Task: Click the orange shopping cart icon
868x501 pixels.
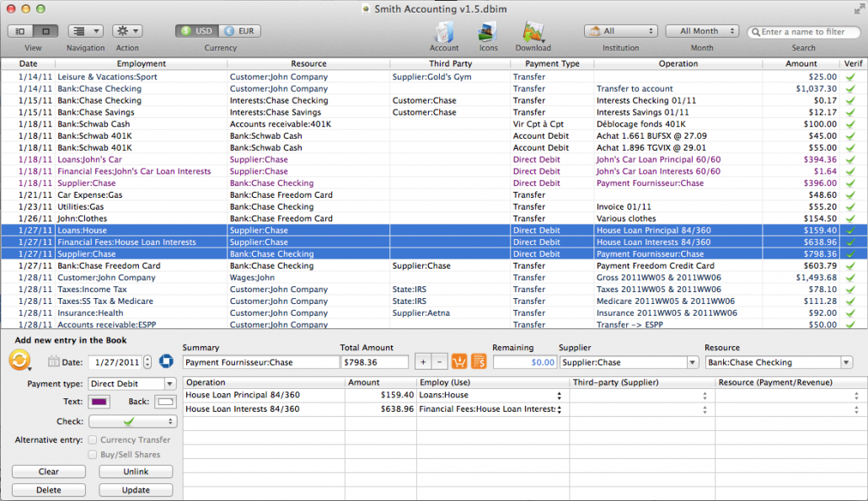Action: point(459,362)
